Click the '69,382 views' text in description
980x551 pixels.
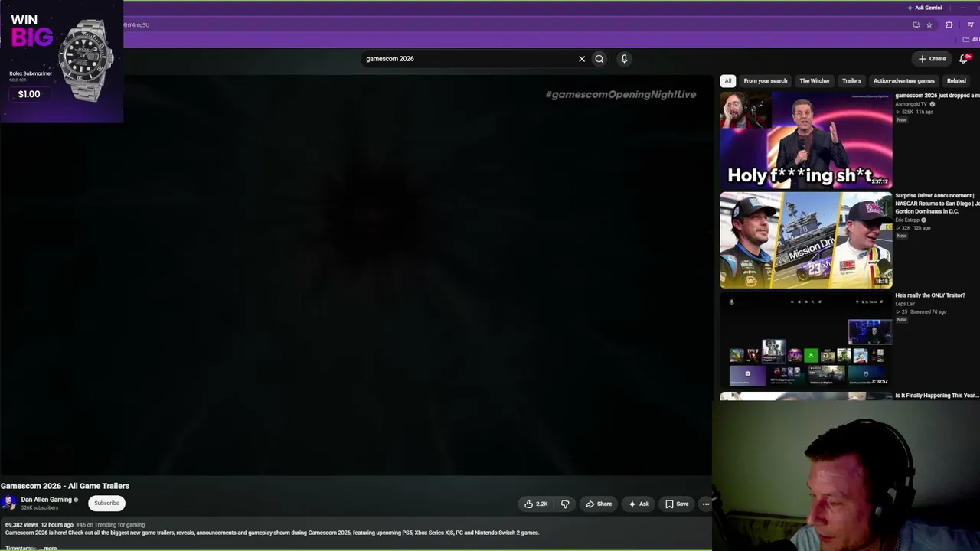click(21, 525)
